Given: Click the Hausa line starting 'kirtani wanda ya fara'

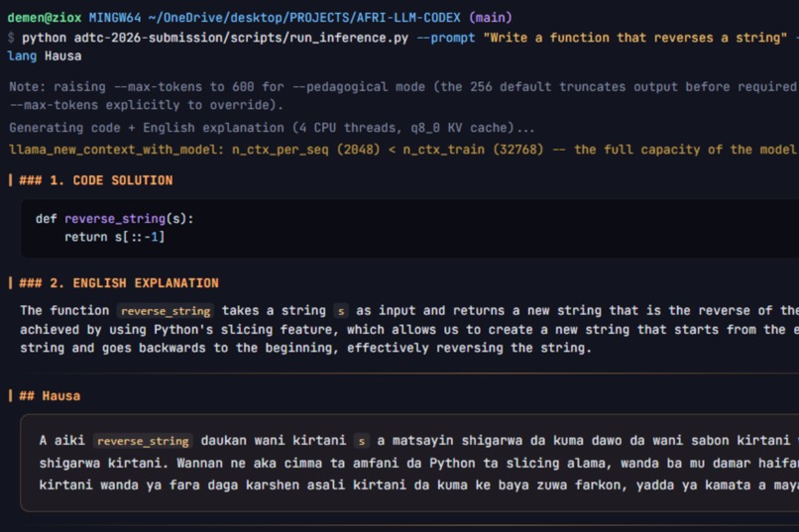Looking at the screenshot, I should tap(418, 485).
